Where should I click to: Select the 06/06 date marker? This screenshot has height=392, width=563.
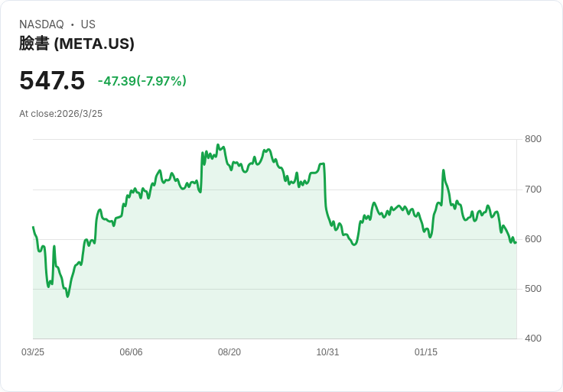(131, 352)
